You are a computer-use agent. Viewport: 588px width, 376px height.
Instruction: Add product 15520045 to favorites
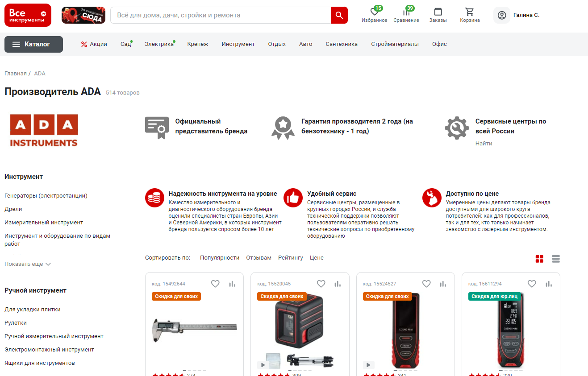[x=321, y=284]
